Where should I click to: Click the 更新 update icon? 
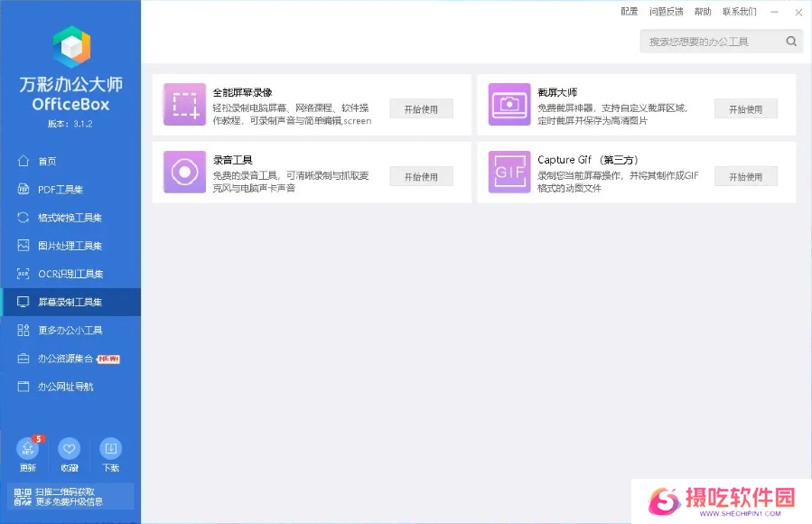28,448
